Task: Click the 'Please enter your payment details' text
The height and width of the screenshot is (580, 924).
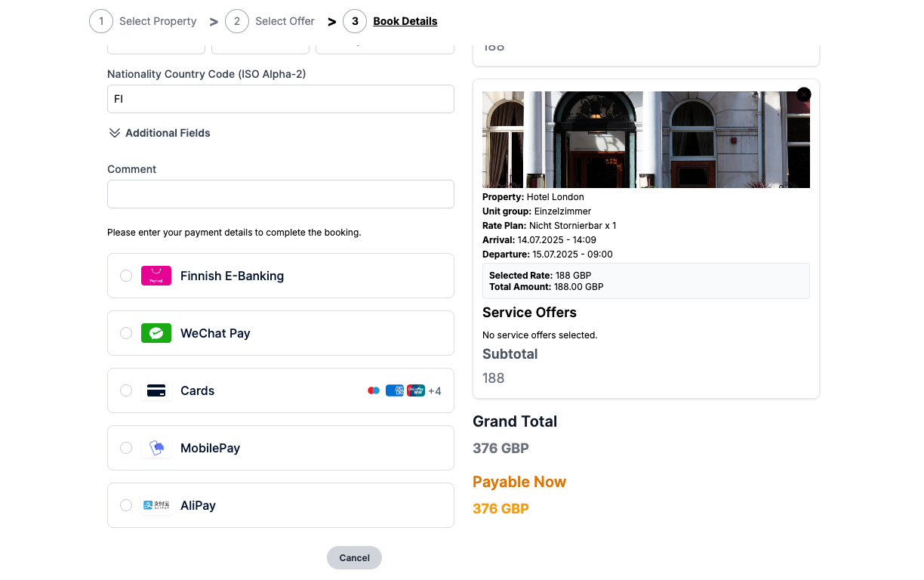Action: [x=234, y=233]
